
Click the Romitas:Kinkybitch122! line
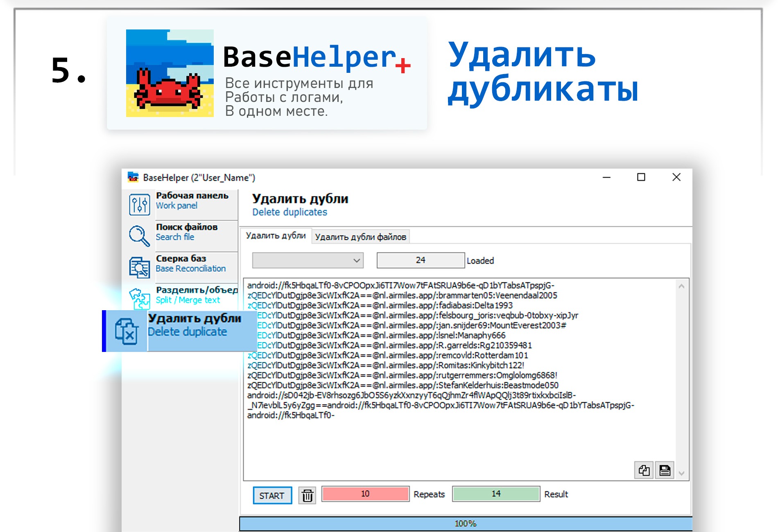click(x=386, y=365)
